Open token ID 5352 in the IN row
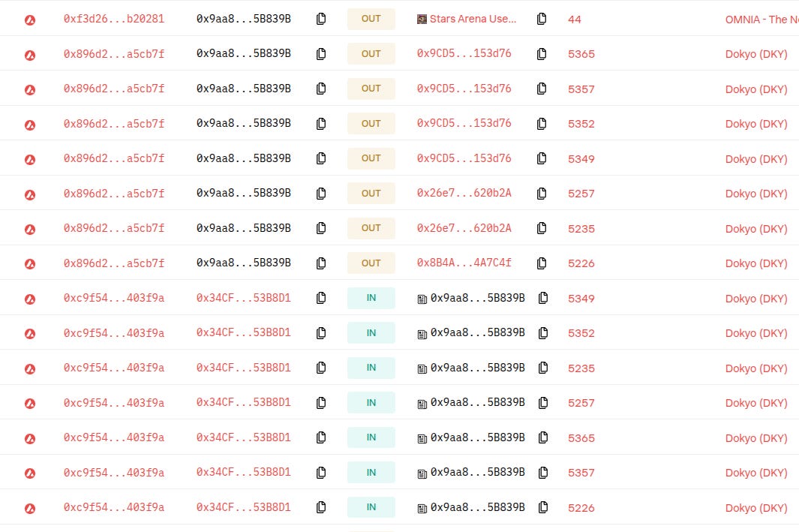The width and height of the screenshot is (799, 532). click(581, 333)
